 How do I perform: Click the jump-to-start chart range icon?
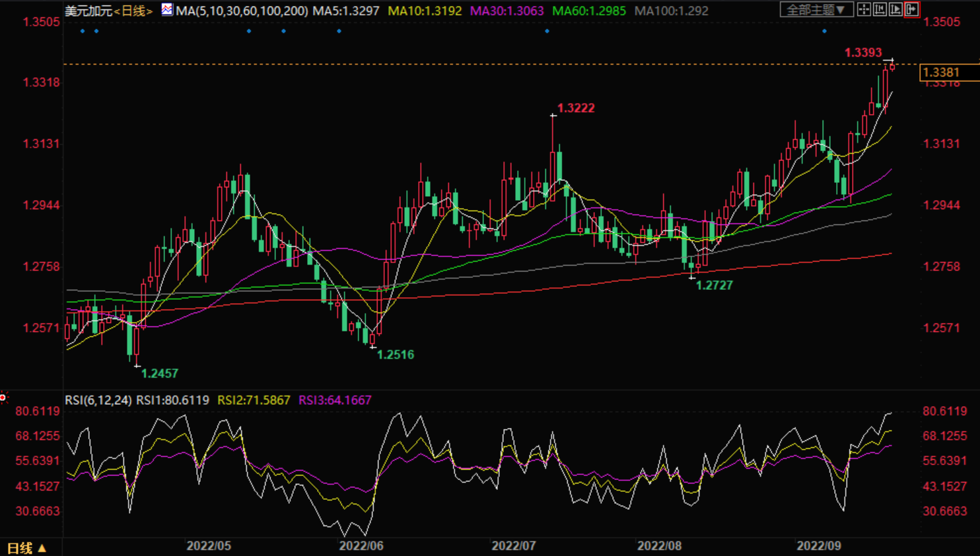[x=880, y=9]
